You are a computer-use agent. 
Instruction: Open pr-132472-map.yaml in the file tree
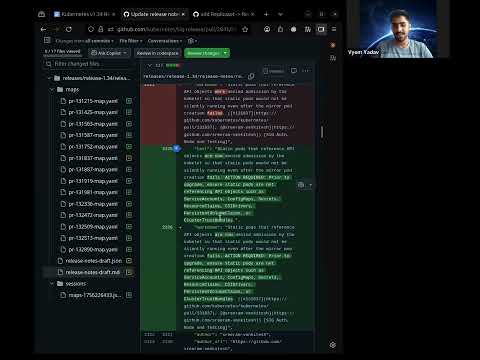point(93,215)
